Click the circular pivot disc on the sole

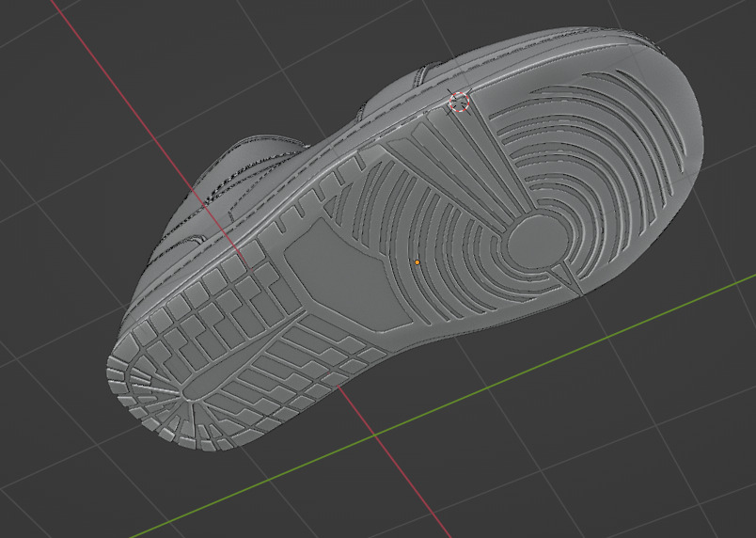point(538,242)
